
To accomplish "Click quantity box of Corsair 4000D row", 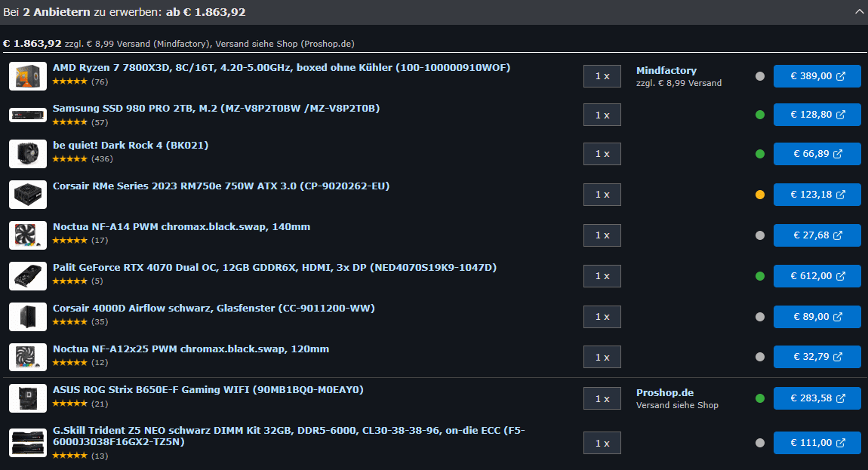I will [x=602, y=317].
